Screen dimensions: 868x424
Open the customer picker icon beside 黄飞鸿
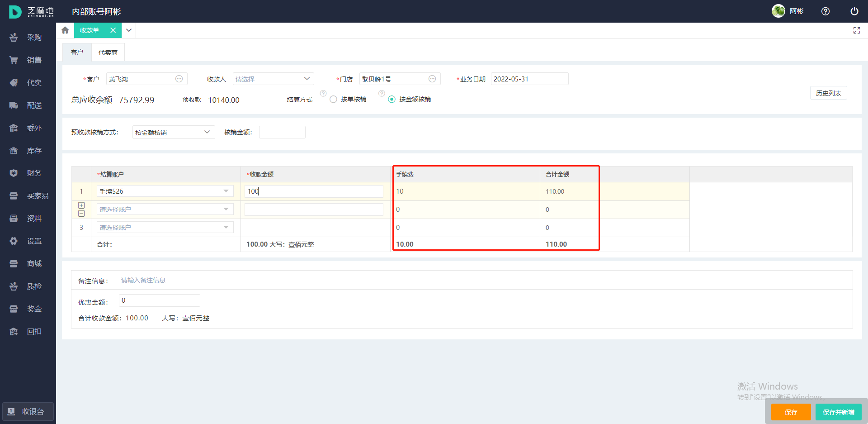(x=179, y=79)
